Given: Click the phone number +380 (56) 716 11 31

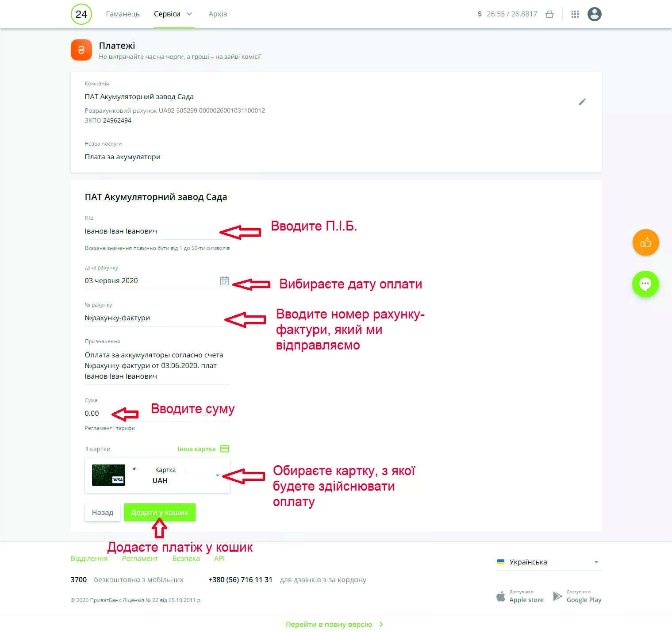Looking at the screenshot, I should [x=240, y=580].
